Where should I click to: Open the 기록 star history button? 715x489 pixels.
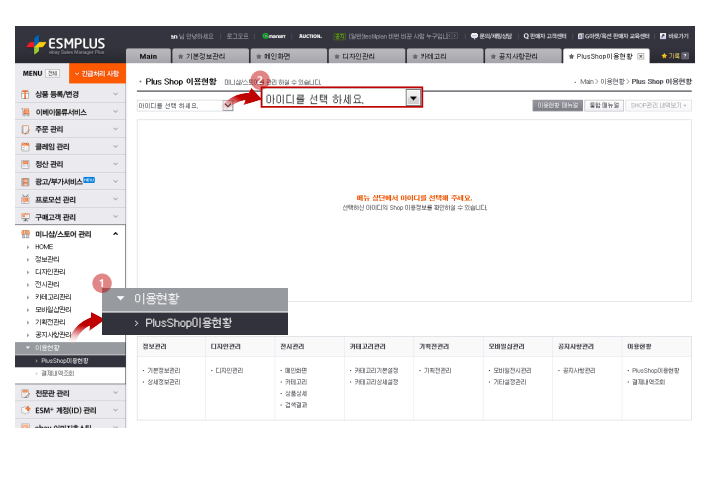click(674, 56)
